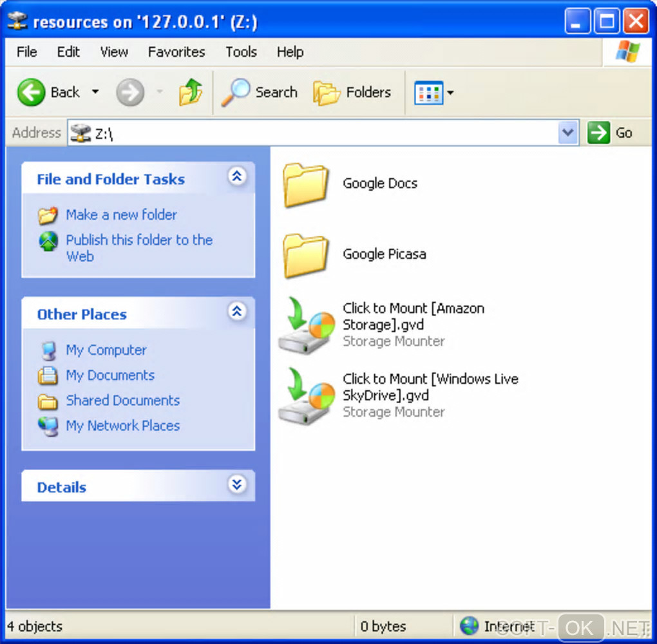The image size is (657, 644).
Task: Click the Windows Live SkyDrive .gvd file name
Action: coord(430,387)
